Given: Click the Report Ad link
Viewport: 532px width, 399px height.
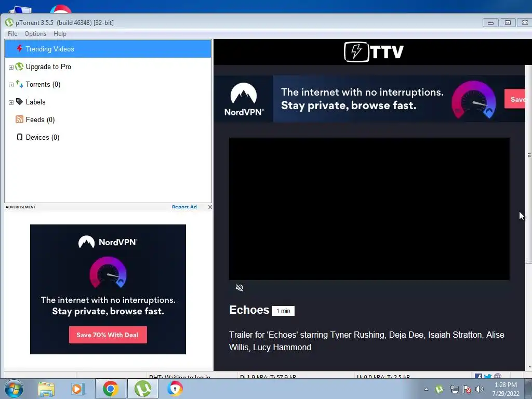Looking at the screenshot, I should (184, 207).
